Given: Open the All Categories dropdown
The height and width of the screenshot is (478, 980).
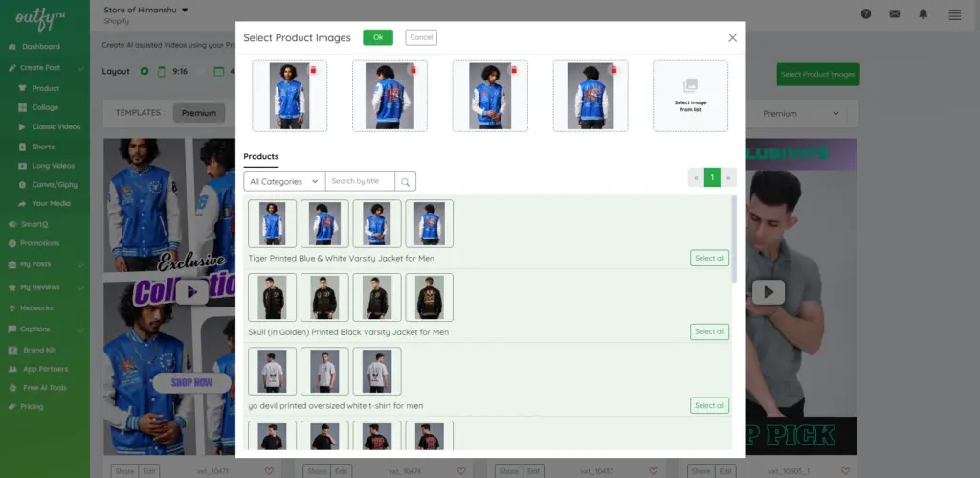Looking at the screenshot, I should pos(283,181).
